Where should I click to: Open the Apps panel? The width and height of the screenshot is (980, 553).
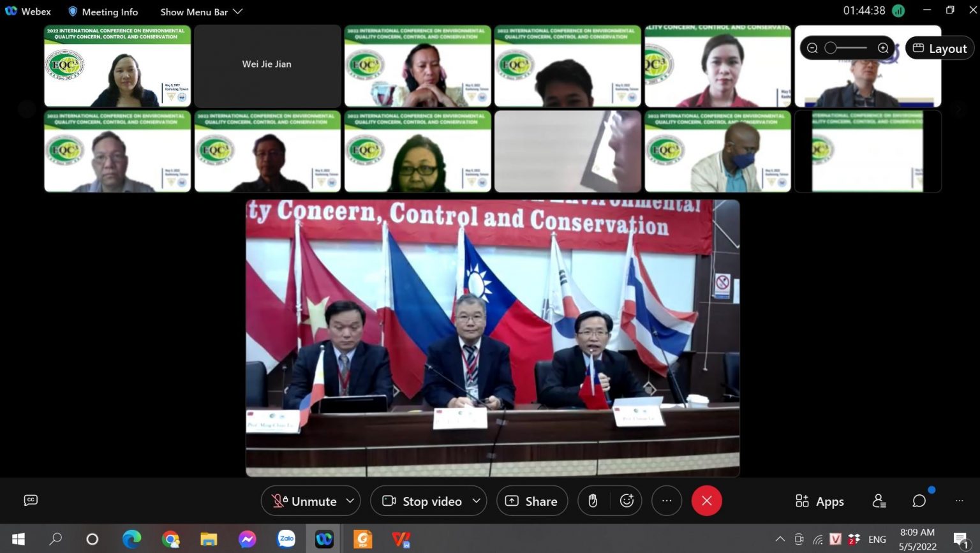[x=820, y=501]
